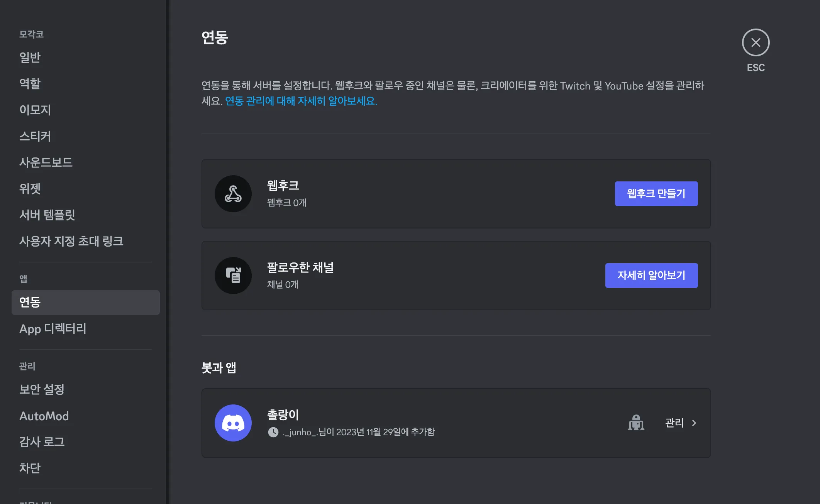This screenshot has width=820, height=504.
Task: Open 관리 for the 촐랑이 bot
Action: pyautogui.click(x=674, y=423)
